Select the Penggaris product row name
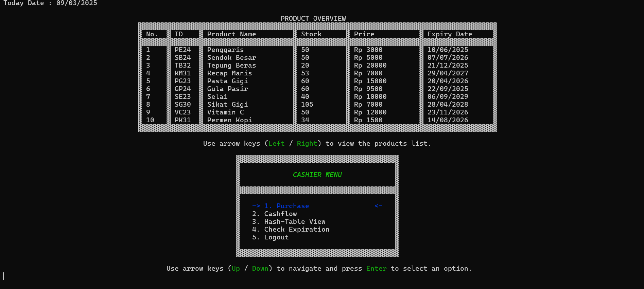The image size is (644, 289). point(225,50)
